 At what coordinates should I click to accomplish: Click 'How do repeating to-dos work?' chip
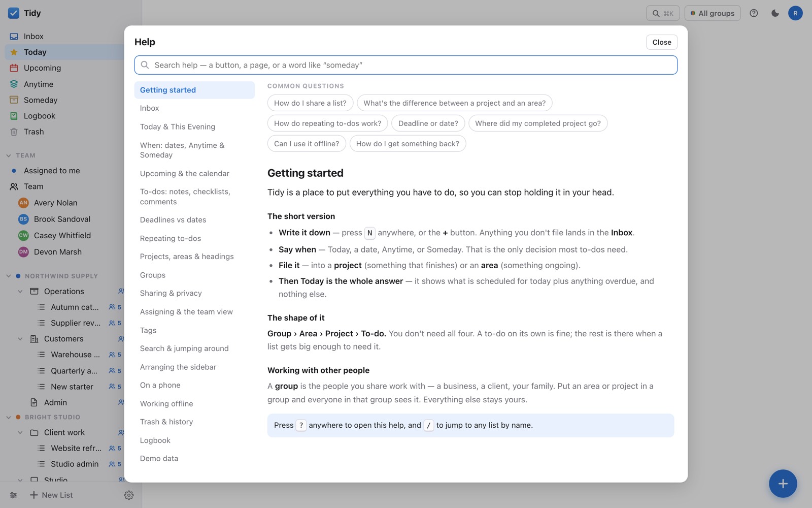327,123
